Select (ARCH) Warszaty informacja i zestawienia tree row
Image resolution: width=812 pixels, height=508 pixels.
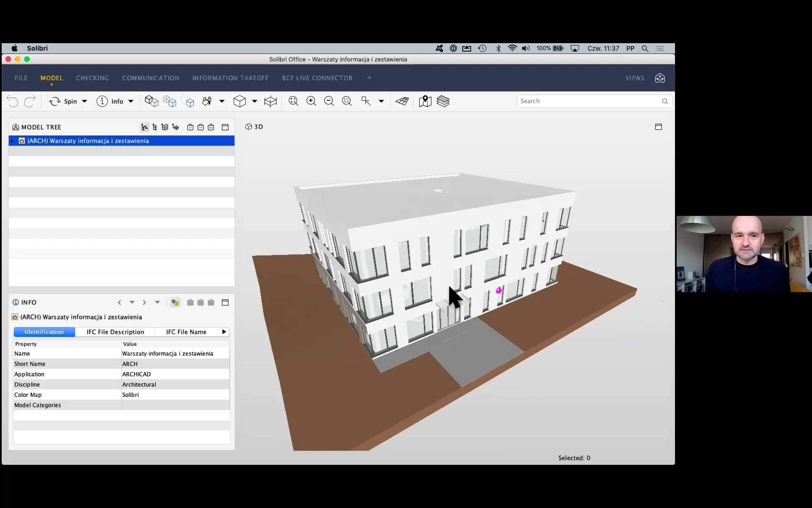click(121, 141)
